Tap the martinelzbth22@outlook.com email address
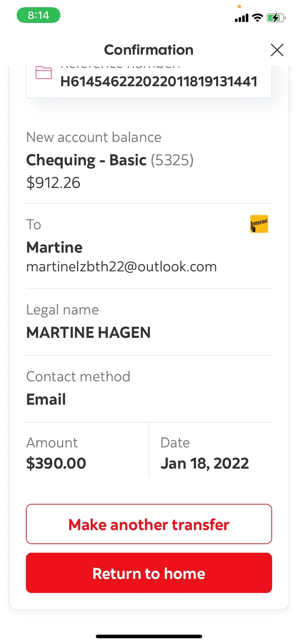Image resolution: width=298 pixels, height=644 pixels. point(122,267)
